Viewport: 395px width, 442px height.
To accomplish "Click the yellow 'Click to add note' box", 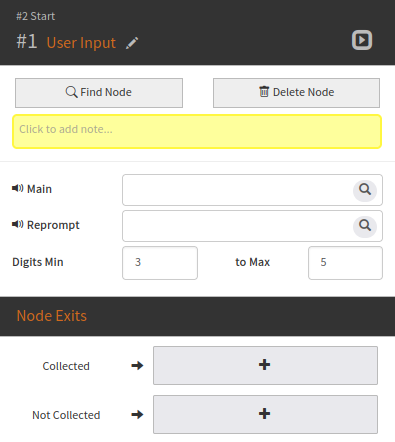I will click(197, 131).
